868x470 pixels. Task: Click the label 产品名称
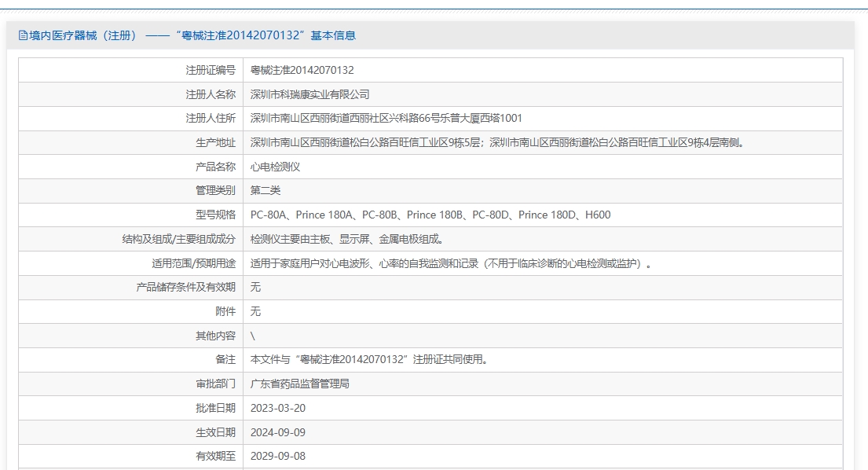point(215,167)
